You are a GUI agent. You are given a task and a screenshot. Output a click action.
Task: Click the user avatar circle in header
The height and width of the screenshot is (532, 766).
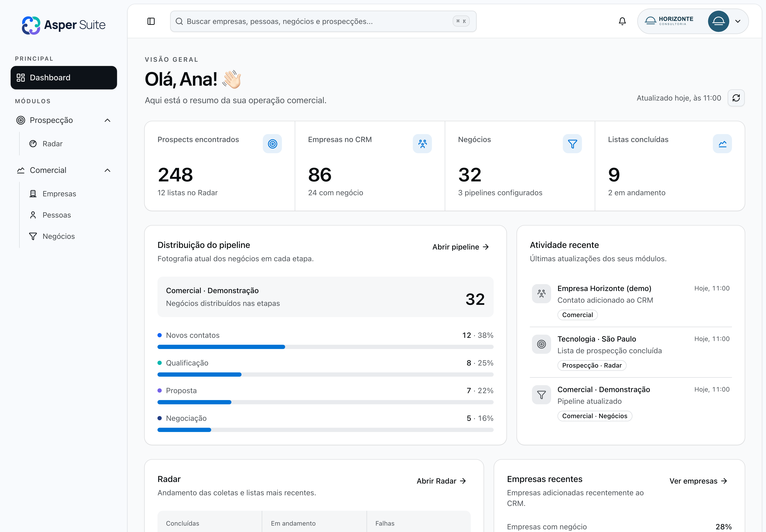[718, 21]
